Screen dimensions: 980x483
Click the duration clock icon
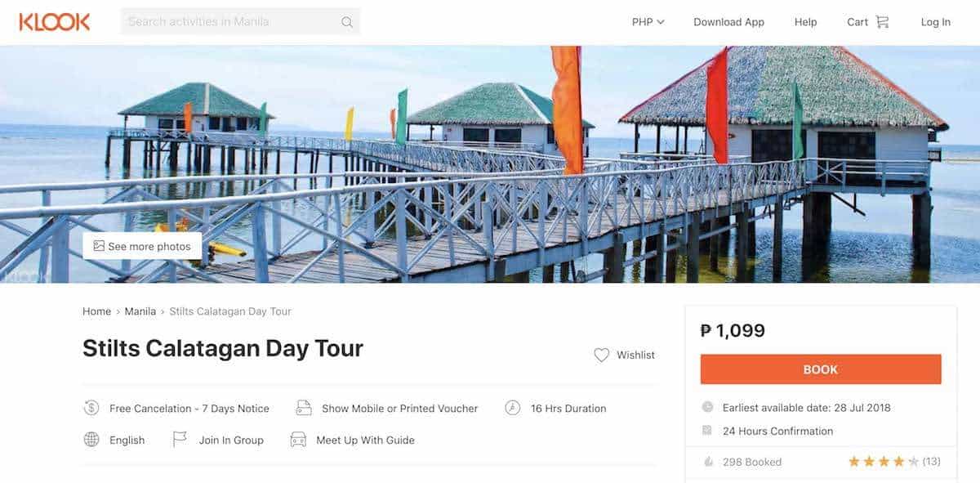click(513, 408)
